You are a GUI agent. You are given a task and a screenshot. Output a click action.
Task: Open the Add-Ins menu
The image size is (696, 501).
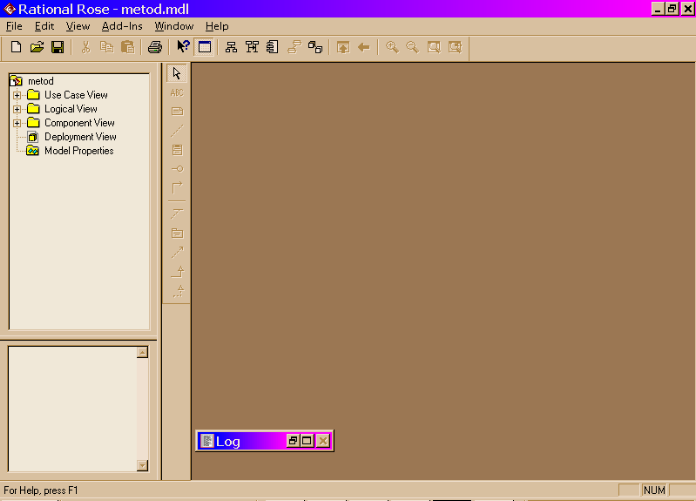tap(122, 26)
